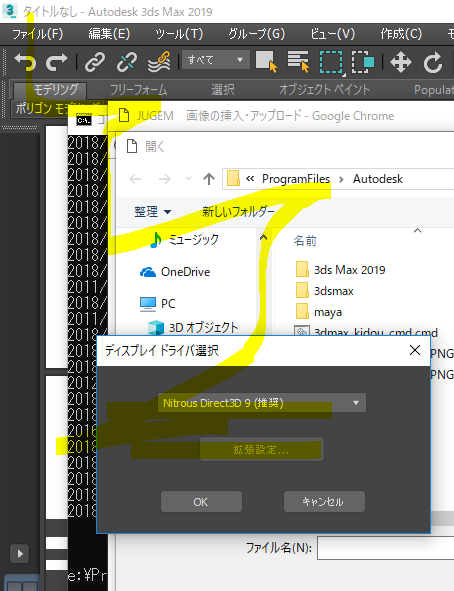Expand the 整理 organize dropdown
This screenshot has height=591, width=454.
[x=153, y=212]
